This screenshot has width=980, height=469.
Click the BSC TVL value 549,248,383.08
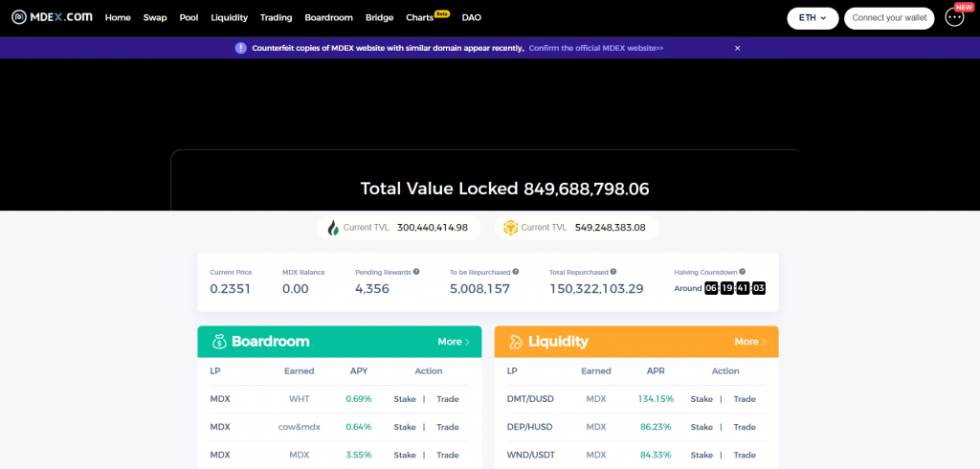[610, 228]
